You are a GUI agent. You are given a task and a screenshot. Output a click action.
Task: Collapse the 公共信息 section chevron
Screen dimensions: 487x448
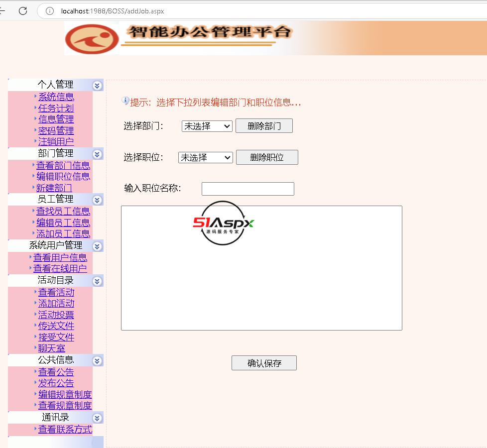pos(97,361)
